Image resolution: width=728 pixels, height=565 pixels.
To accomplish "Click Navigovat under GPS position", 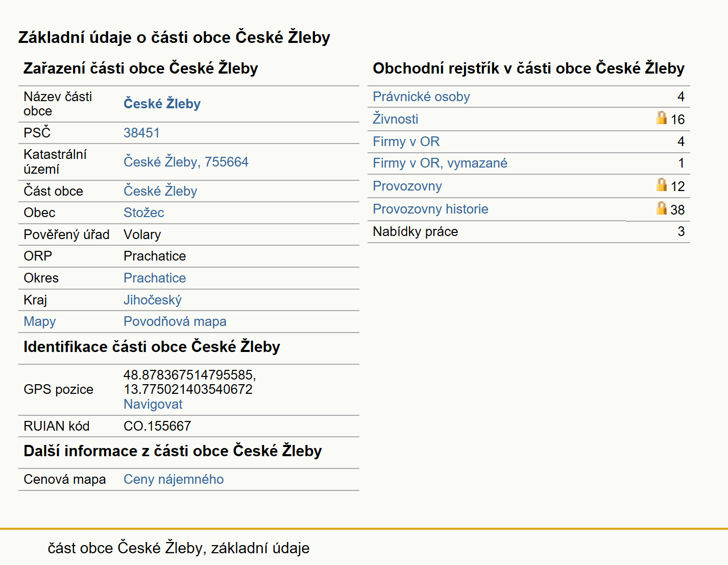I will point(153,404).
